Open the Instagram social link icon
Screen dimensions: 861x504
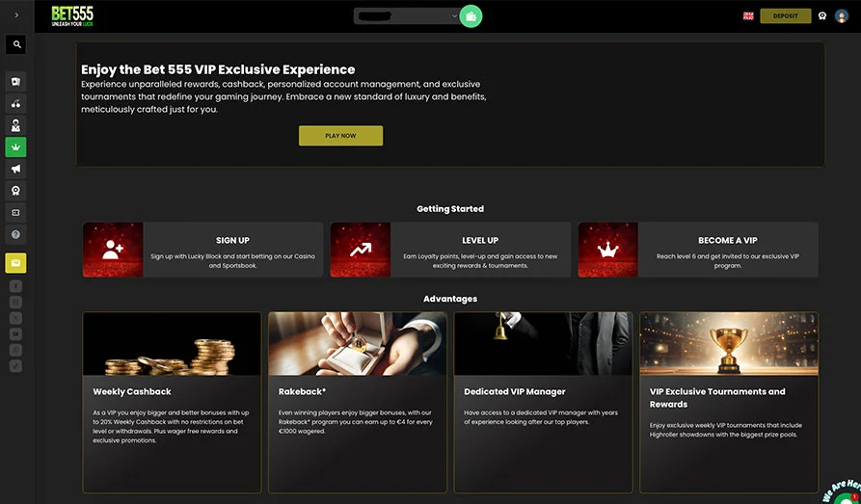pos(16,302)
